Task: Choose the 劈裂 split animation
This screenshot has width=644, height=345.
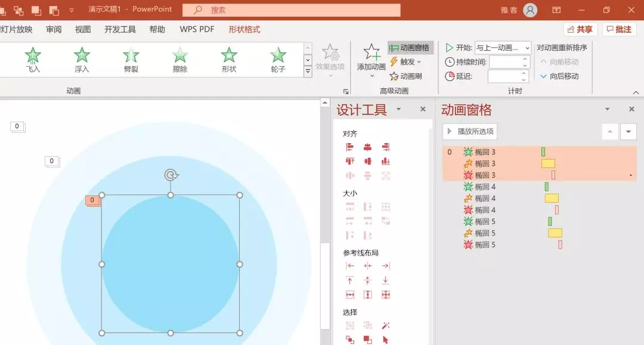Action: pyautogui.click(x=131, y=60)
